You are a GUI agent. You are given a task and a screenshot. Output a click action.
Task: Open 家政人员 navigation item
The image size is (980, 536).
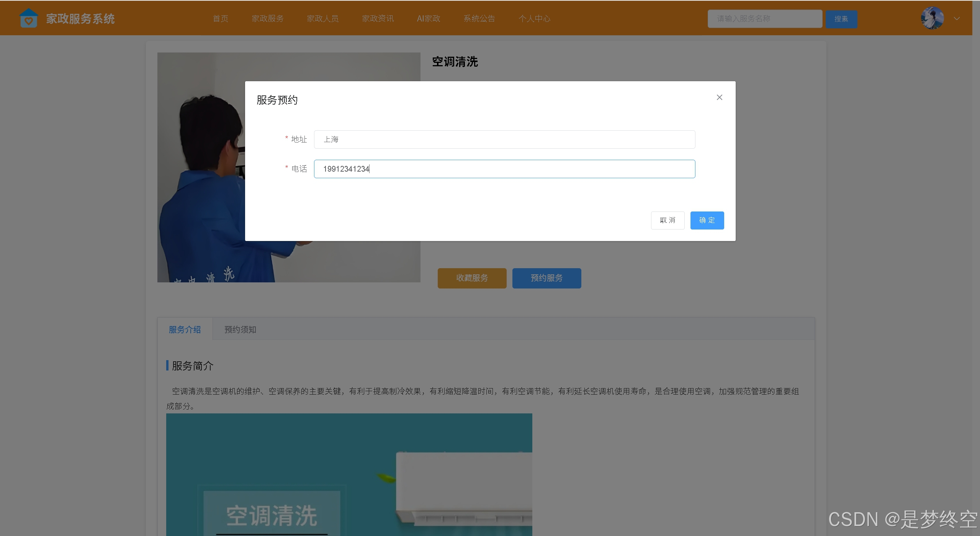(323, 18)
